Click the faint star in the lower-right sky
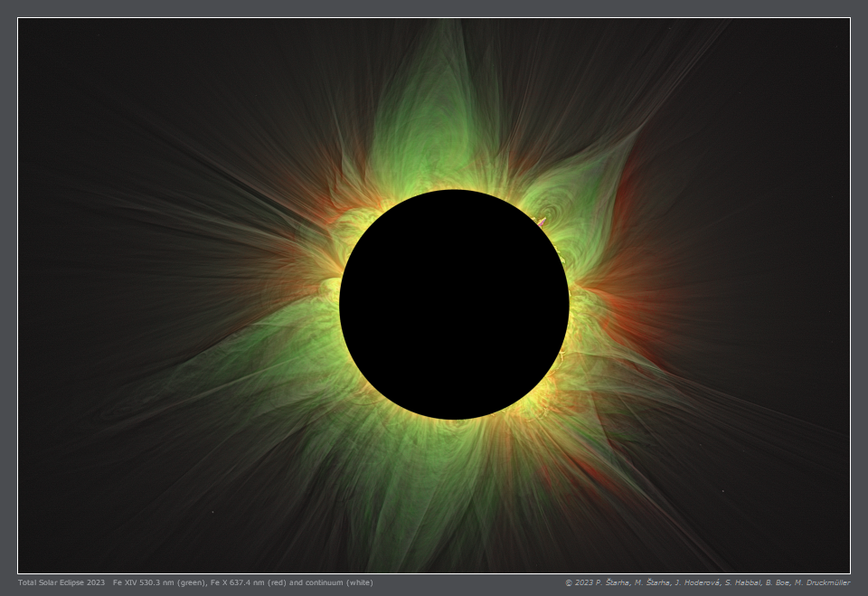Viewport: 868px width, 596px height. pyautogui.click(x=722, y=492)
